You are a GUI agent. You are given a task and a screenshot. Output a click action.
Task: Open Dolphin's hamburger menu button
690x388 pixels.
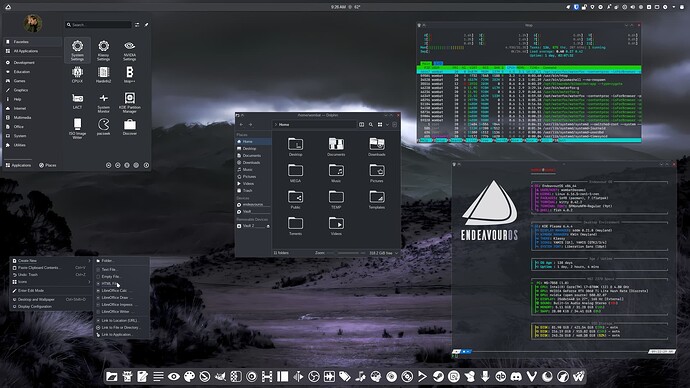394,124
